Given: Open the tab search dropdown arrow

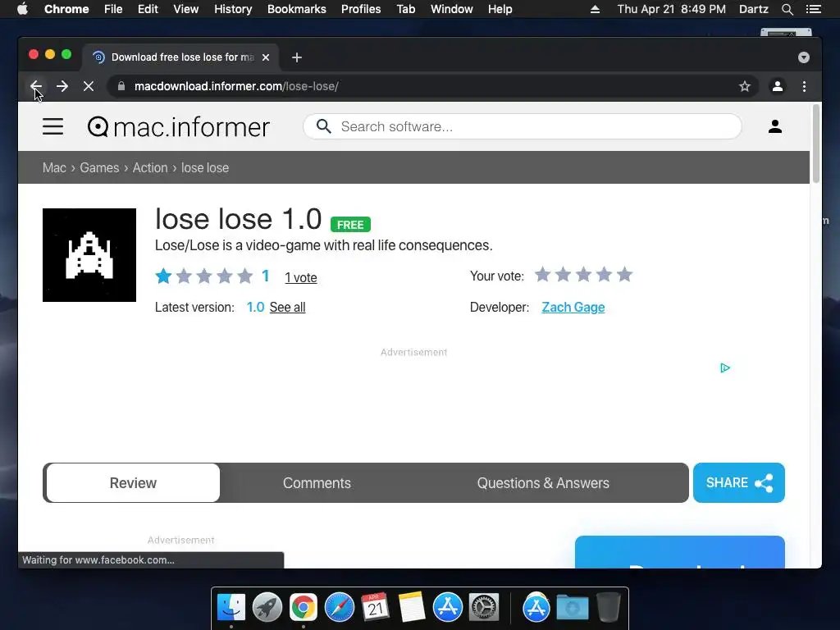Looking at the screenshot, I should [804, 57].
